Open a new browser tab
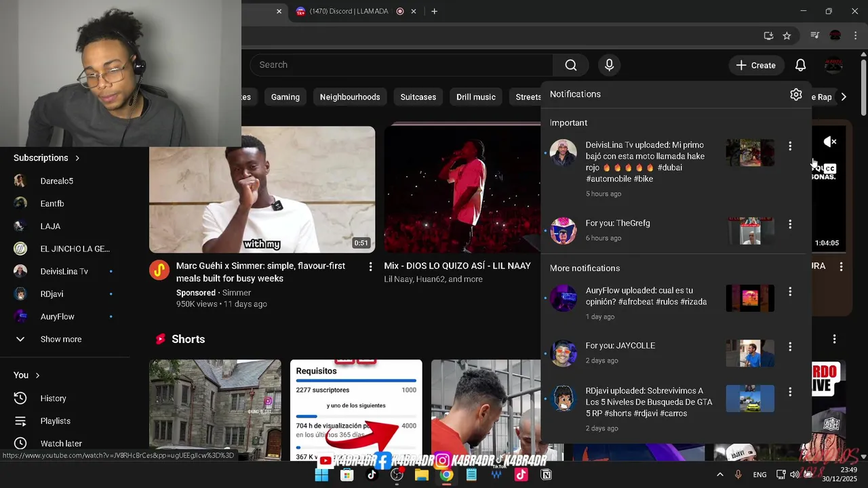Screen dimensions: 868x488 click(x=434, y=12)
